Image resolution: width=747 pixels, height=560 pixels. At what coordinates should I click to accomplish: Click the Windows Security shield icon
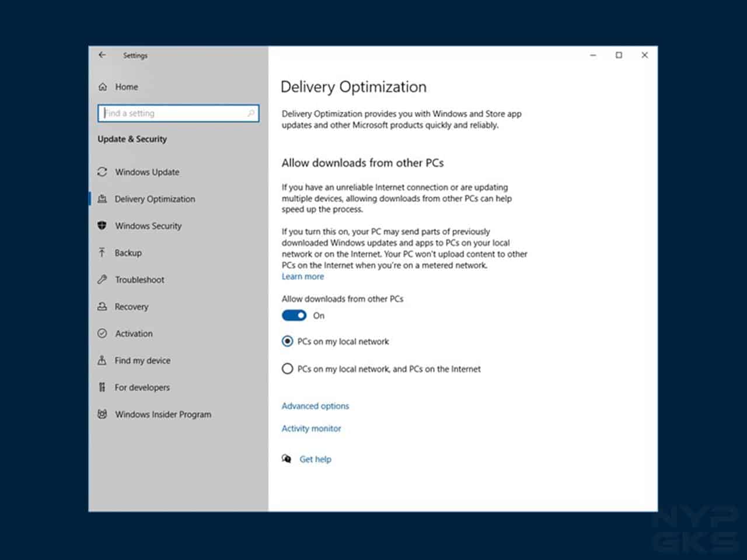coord(102,226)
